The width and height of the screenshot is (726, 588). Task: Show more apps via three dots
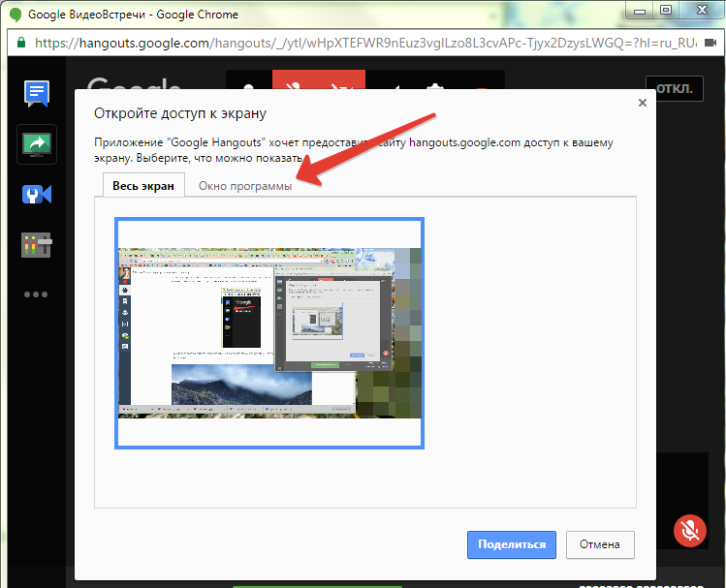coord(36,294)
